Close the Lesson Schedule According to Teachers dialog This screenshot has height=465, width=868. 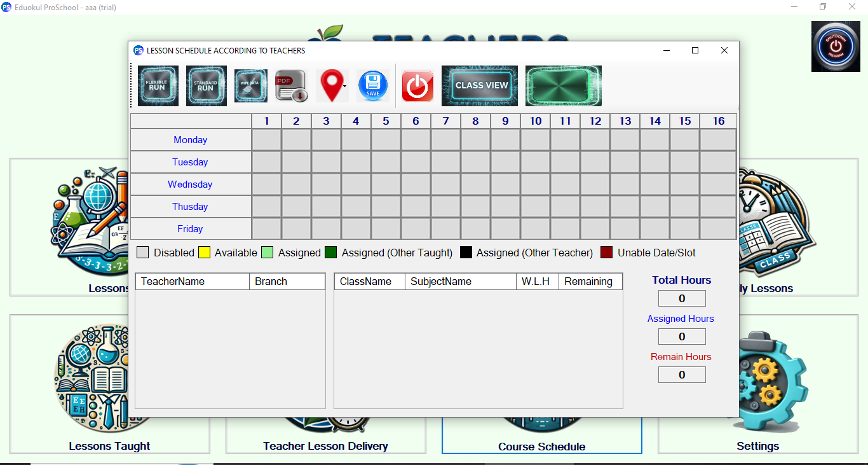point(724,50)
